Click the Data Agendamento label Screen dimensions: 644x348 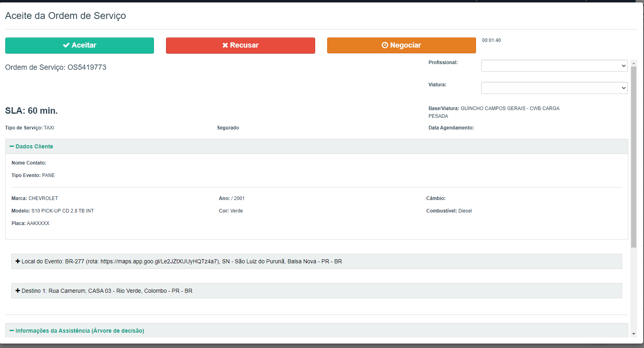[451, 128]
